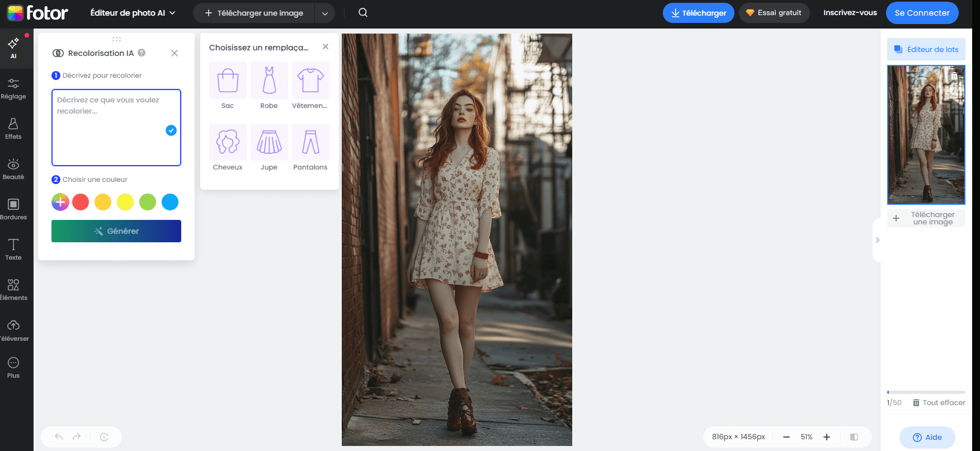Click the Se Connecter button

(922, 13)
